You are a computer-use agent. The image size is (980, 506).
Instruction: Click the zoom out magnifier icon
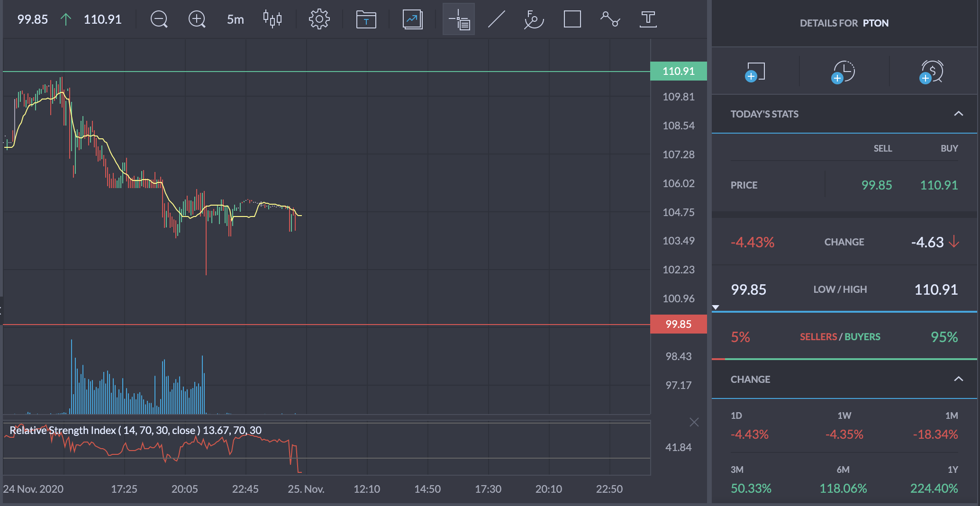[x=159, y=19]
